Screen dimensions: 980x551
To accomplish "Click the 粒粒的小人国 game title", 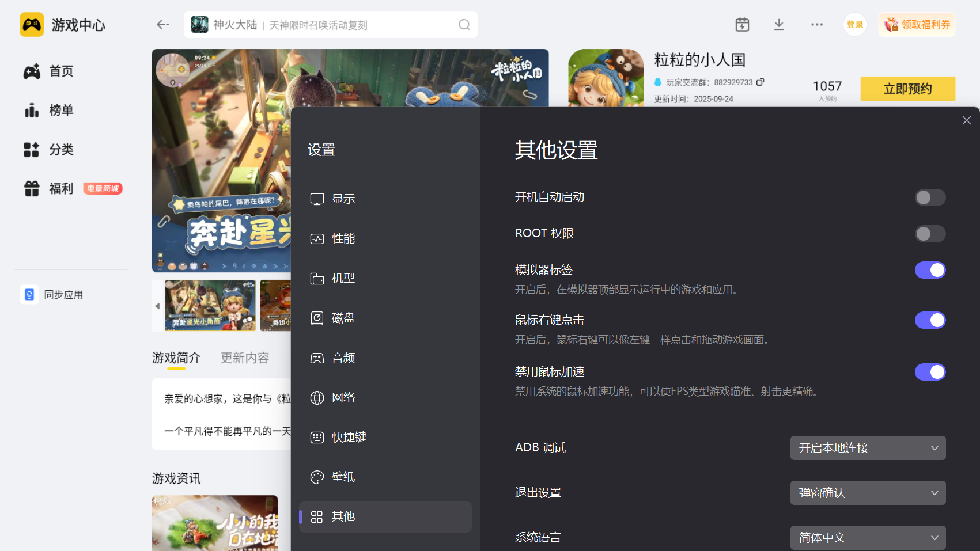I will tap(700, 60).
